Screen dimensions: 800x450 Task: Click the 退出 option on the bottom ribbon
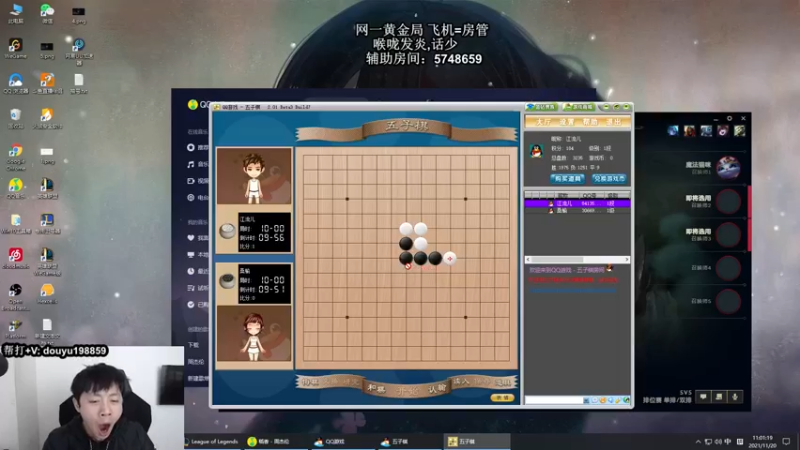point(503,382)
